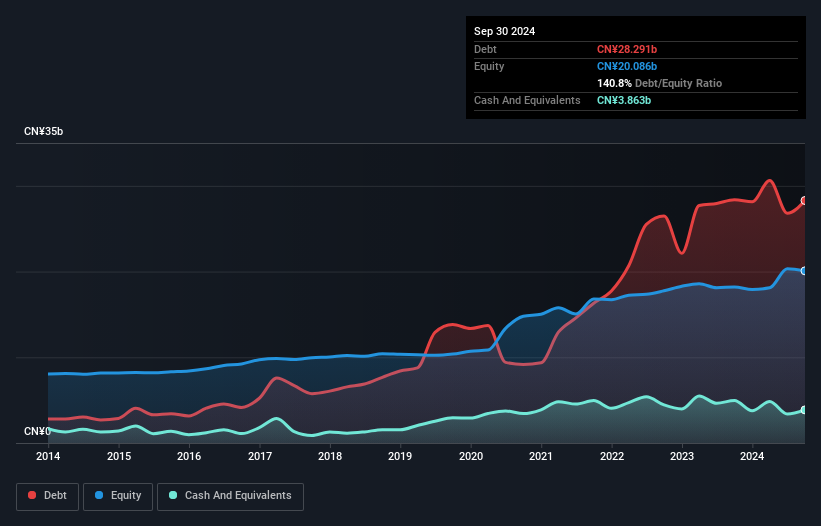The width and height of the screenshot is (821, 526).
Task: Toggle the Cash And Equivalents legend button
Action: pos(230,496)
